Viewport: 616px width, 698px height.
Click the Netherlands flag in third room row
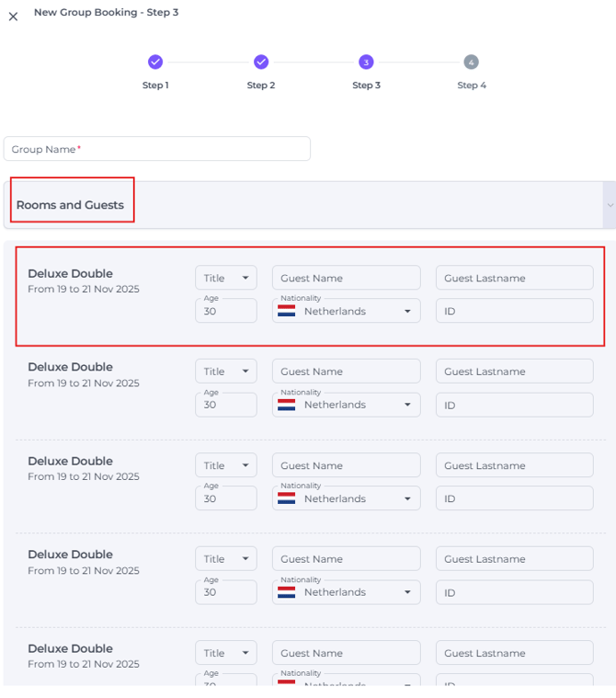(287, 498)
